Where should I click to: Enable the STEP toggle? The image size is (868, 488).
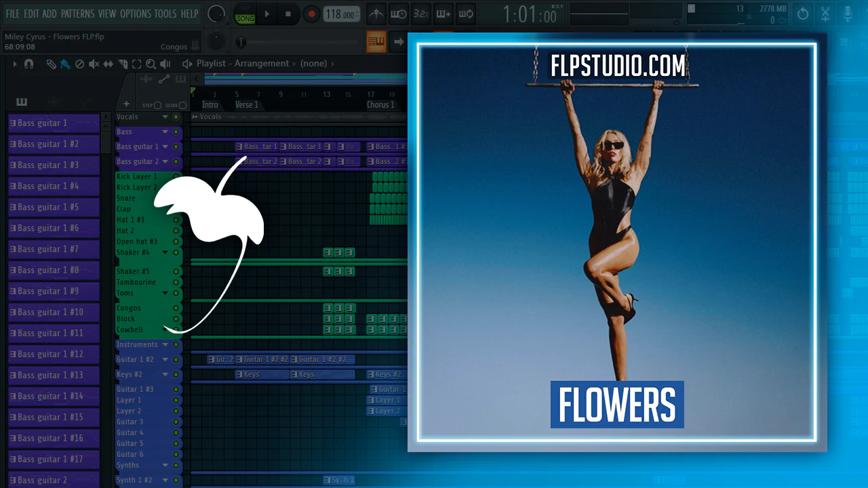157,105
